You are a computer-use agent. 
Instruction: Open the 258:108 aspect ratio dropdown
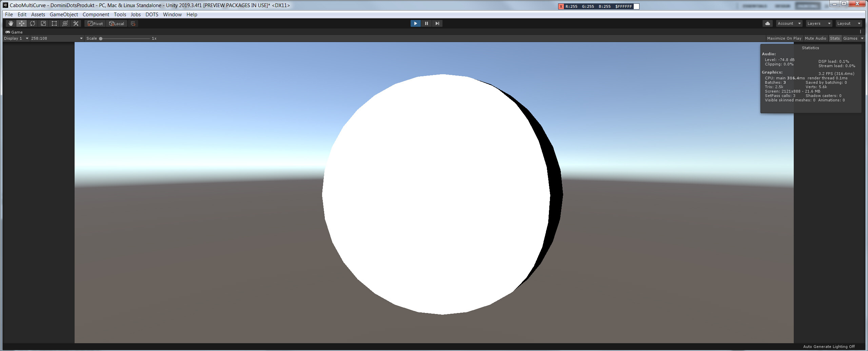click(56, 38)
